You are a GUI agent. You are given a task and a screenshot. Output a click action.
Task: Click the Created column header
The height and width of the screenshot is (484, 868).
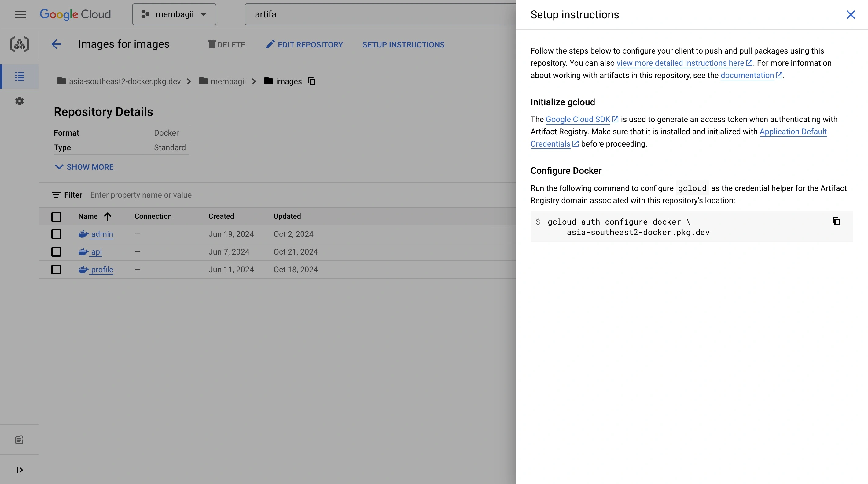pos(221,216)
